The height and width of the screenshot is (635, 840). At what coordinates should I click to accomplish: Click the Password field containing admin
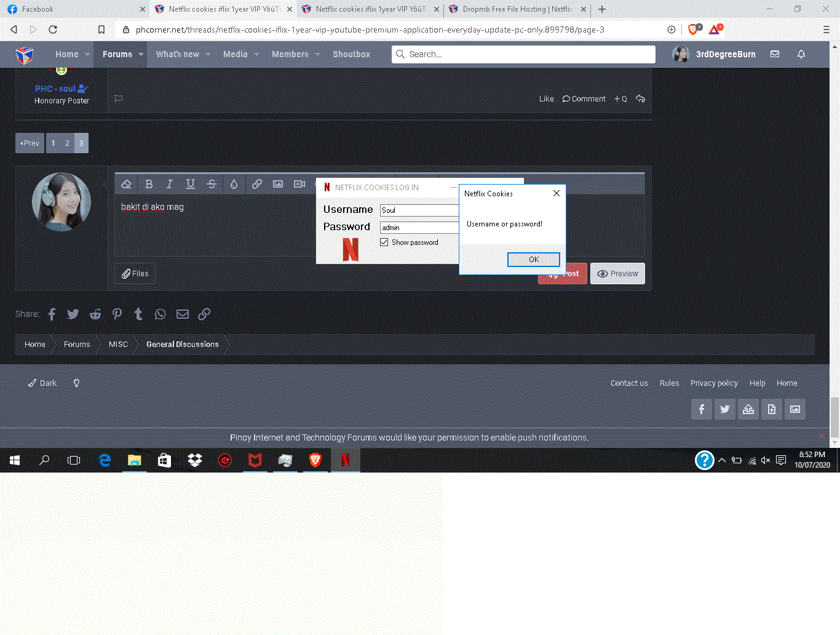[420, 228]
